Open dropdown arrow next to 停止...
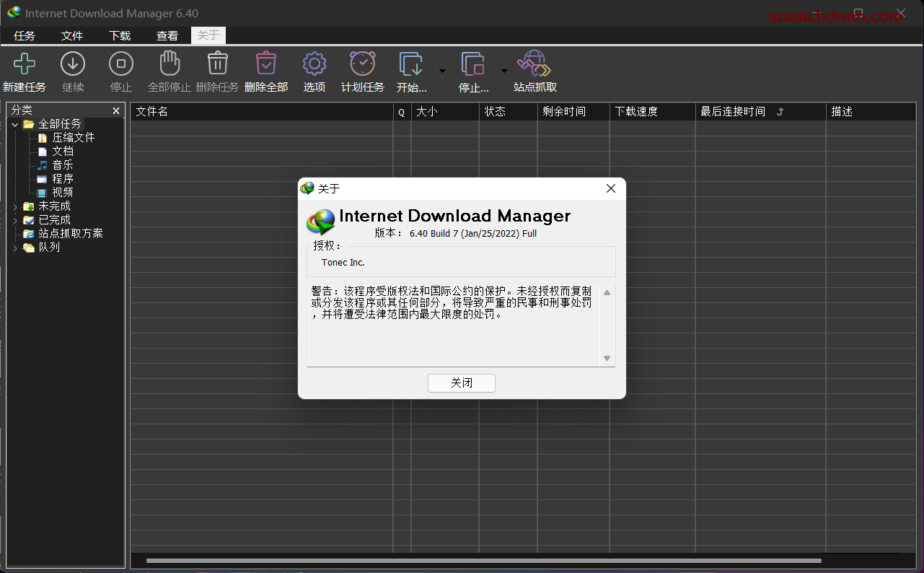Screen dimensions: 924x573 click(504, 71)
